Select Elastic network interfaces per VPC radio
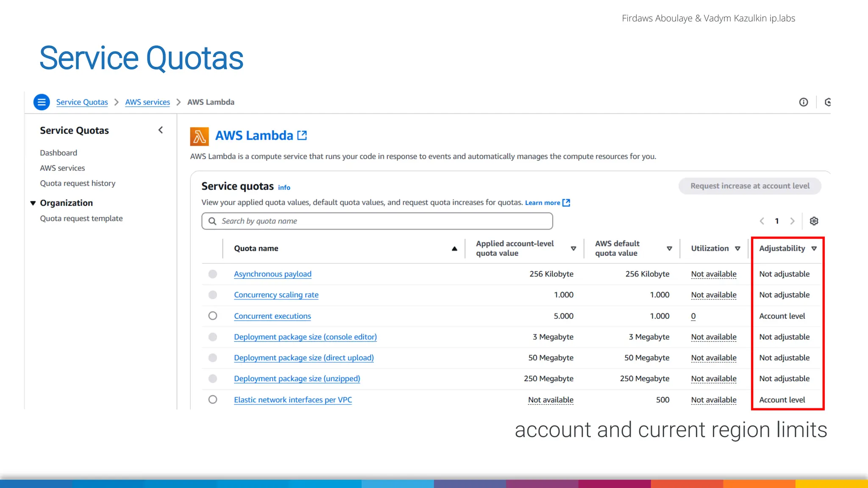The image size is (868, 488). point(213,399)
